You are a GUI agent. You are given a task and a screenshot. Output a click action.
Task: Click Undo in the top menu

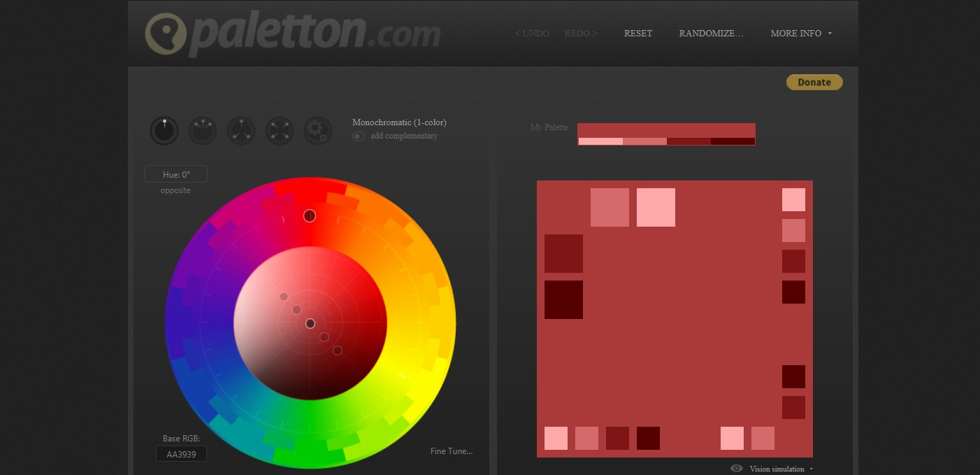(x=532, y=34)
